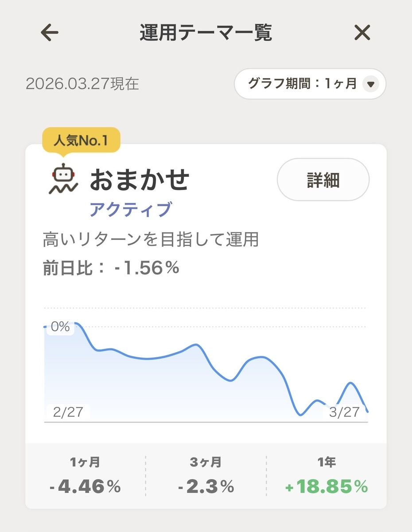Tap the 0% marker on chart
This screenshot has height=532, width=412.
click(x=60, y=327)
